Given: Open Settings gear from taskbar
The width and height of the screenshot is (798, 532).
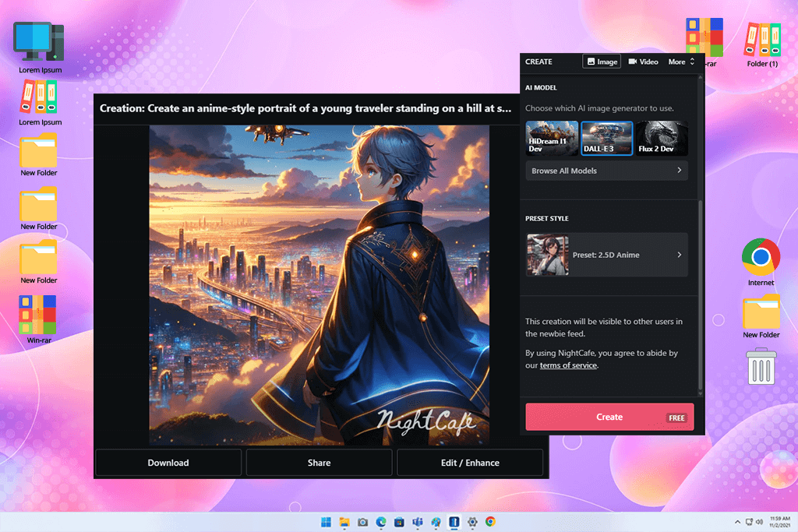Looking at the screenshot, I should click(x=472, y=522).
